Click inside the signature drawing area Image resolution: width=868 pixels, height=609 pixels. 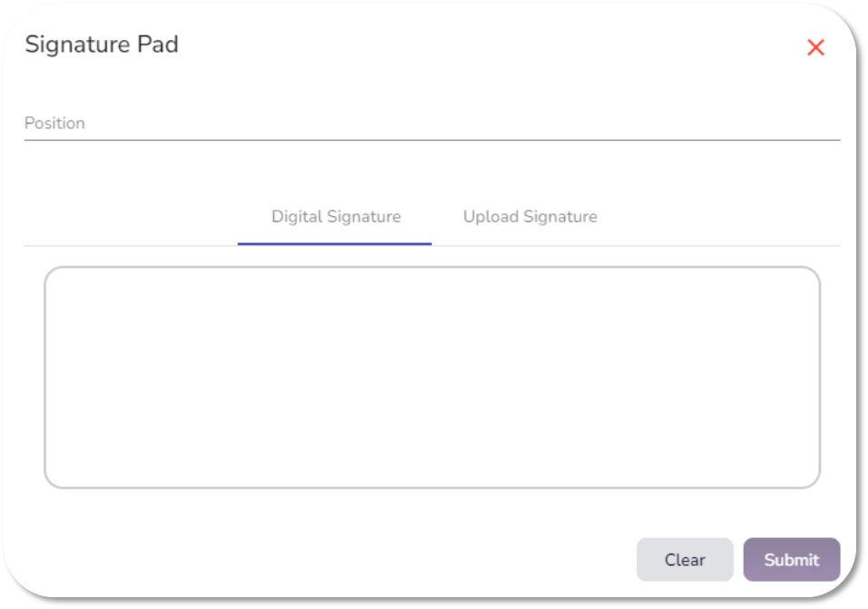pos(432,377)
